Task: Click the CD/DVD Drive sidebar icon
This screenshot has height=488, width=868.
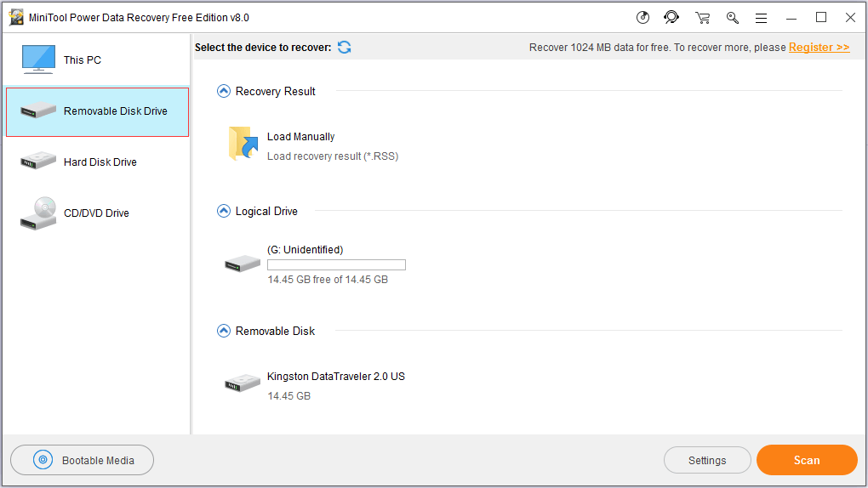Action: [x=38, y=213]
